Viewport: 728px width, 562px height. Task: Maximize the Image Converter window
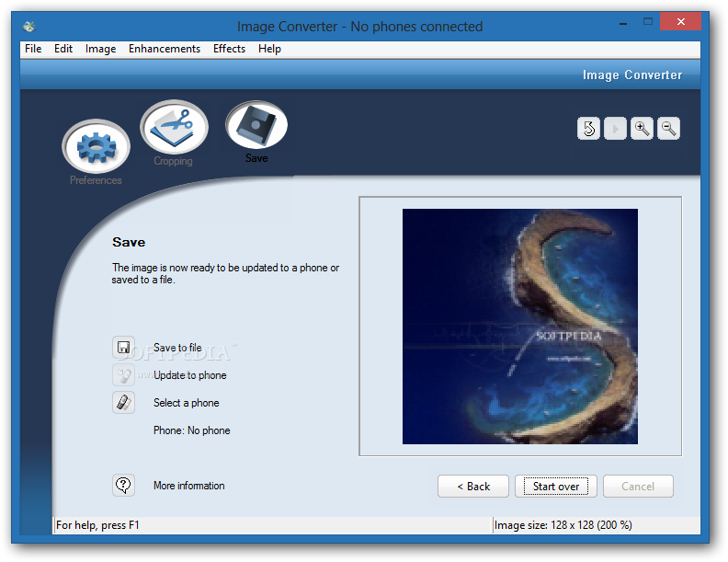pyautogui.click(x=648, y=22)
